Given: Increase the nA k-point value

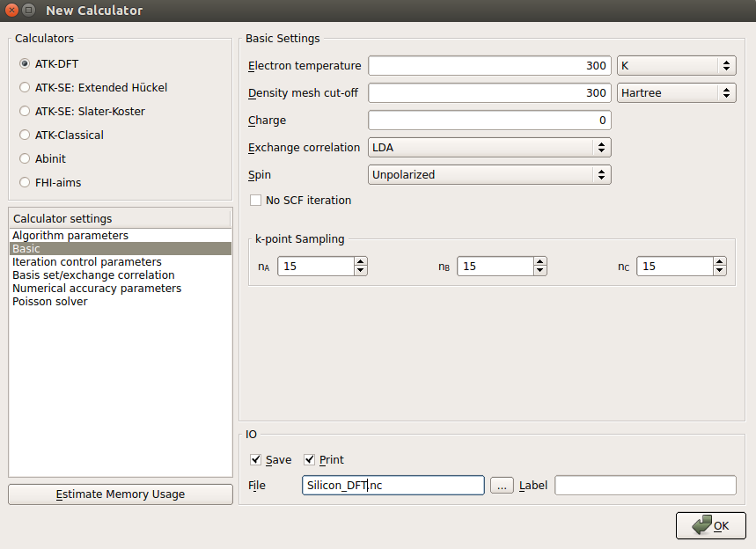Looking at the screenshot, I should coord(361,261).
